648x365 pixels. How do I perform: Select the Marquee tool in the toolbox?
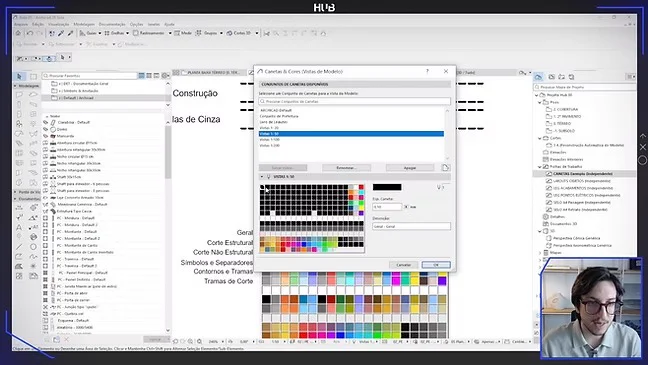click(33, 76)
